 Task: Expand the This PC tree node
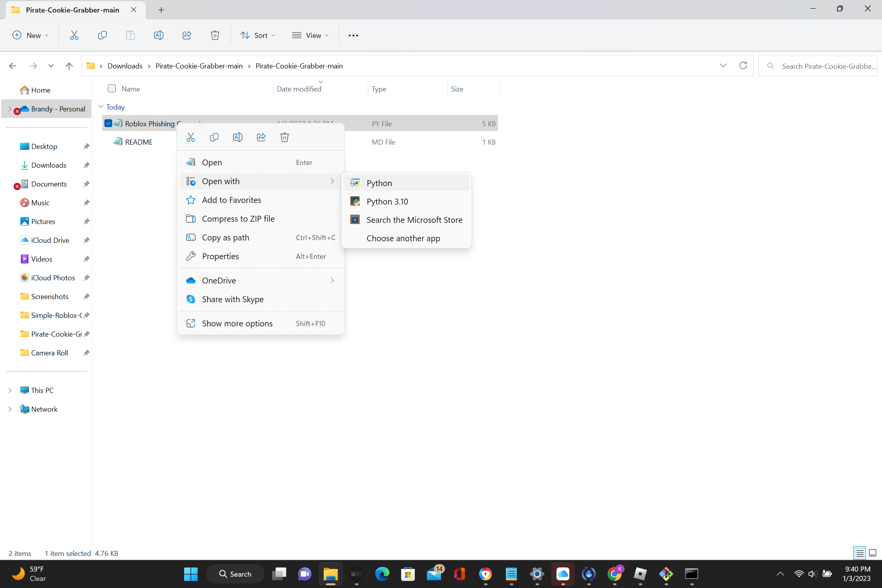point(10,390)
